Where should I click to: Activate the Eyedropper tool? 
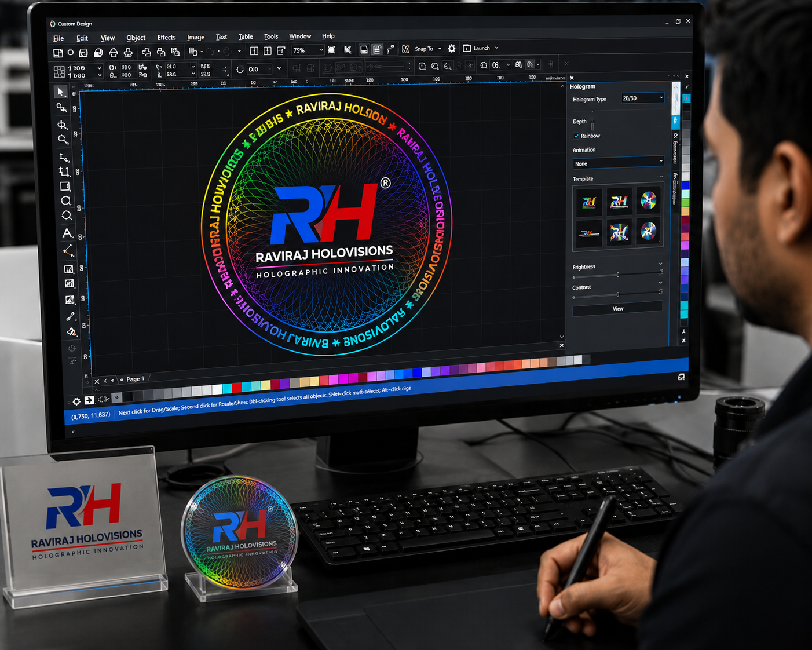(x=71, y=316)
